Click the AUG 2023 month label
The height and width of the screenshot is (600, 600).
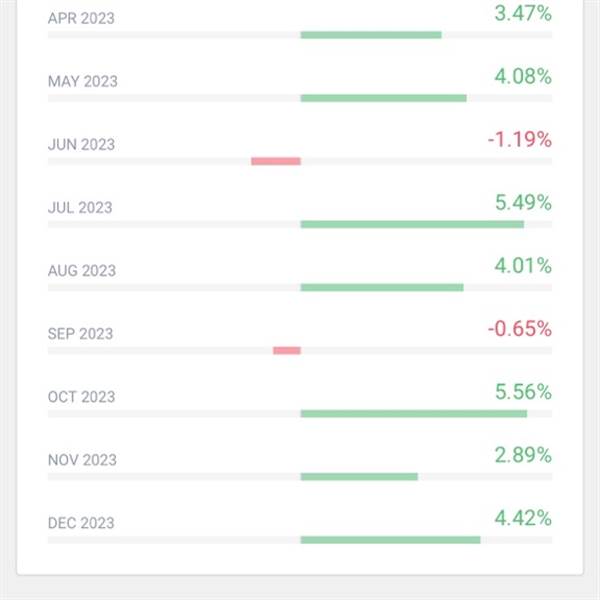(82, 270)
